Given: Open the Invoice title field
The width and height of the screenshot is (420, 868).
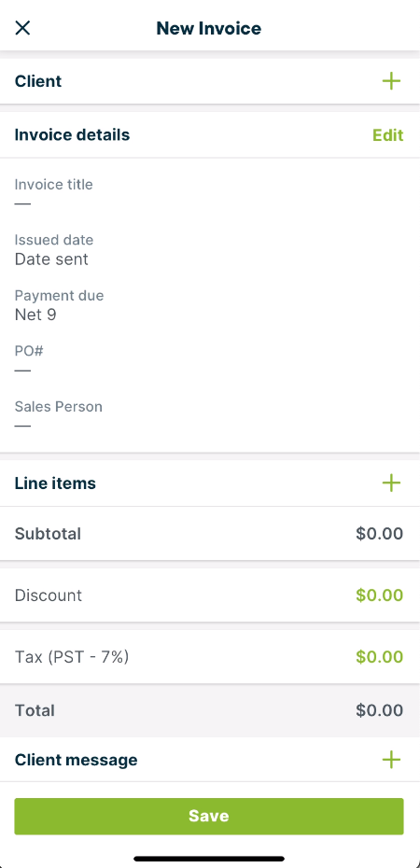Looking at the screenshot, I should 210,194.
